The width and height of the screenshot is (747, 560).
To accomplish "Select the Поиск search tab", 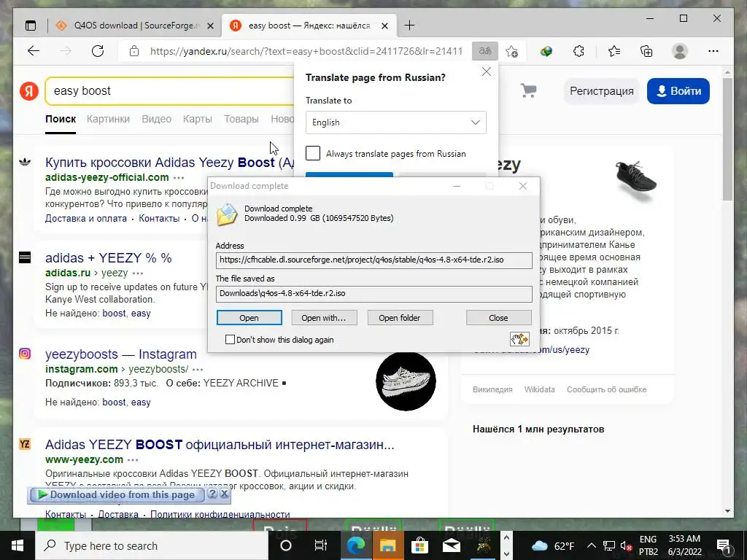I will [61, 119].
